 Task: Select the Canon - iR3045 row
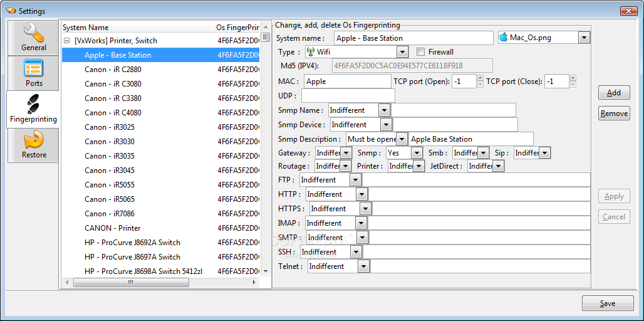160,170
